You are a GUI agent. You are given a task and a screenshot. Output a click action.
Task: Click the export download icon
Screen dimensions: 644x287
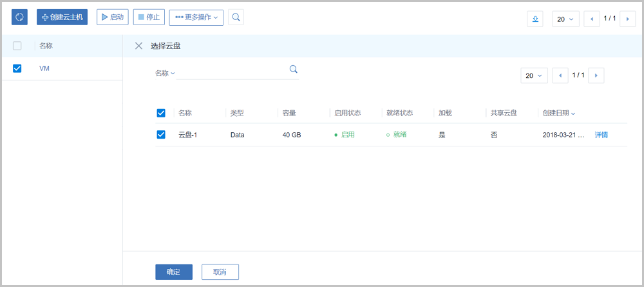[x=535, y=19]
